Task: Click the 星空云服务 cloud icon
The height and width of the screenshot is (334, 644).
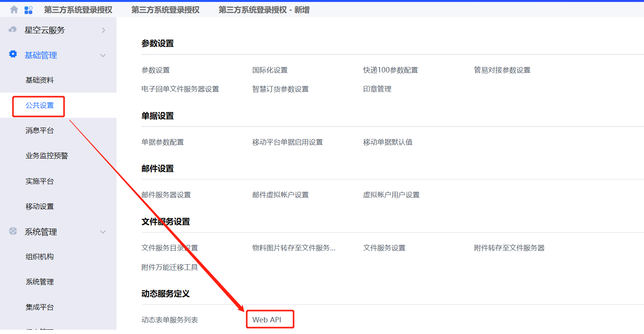Action: pos(13,29)
